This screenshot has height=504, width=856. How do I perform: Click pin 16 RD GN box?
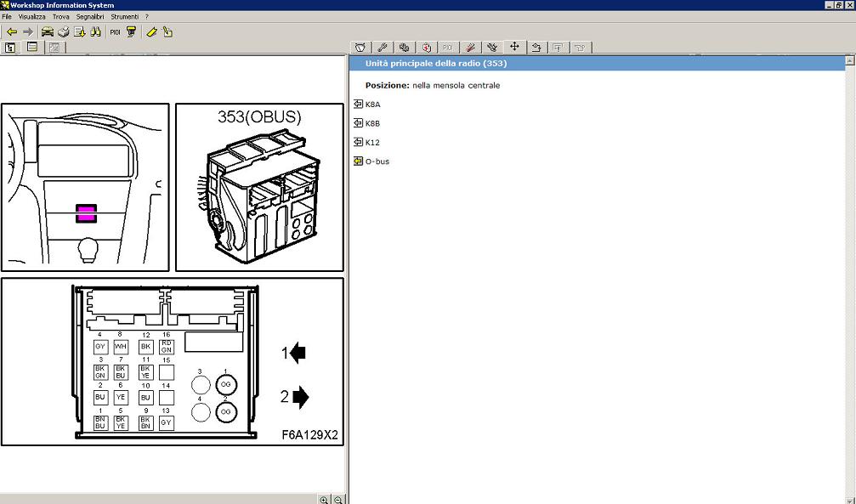click(167, 347)
